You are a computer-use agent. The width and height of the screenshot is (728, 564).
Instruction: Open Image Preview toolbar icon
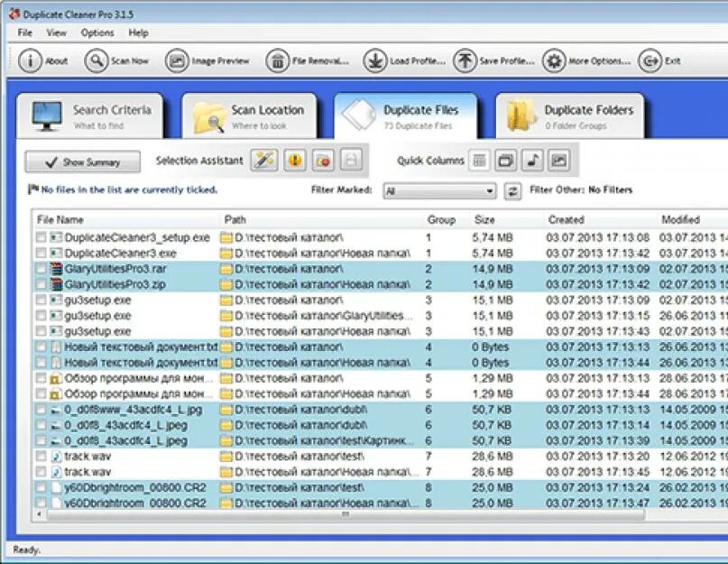[x=177, y=60]
